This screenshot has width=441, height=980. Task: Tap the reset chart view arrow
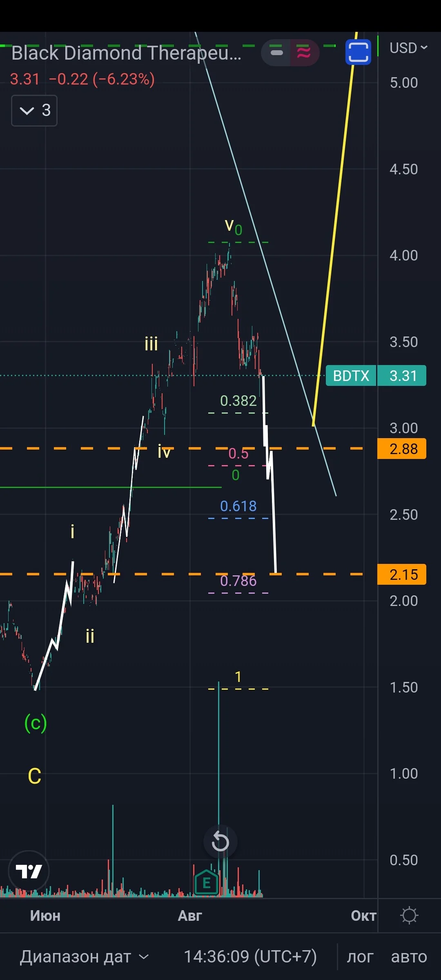click(x=220, y=842)
